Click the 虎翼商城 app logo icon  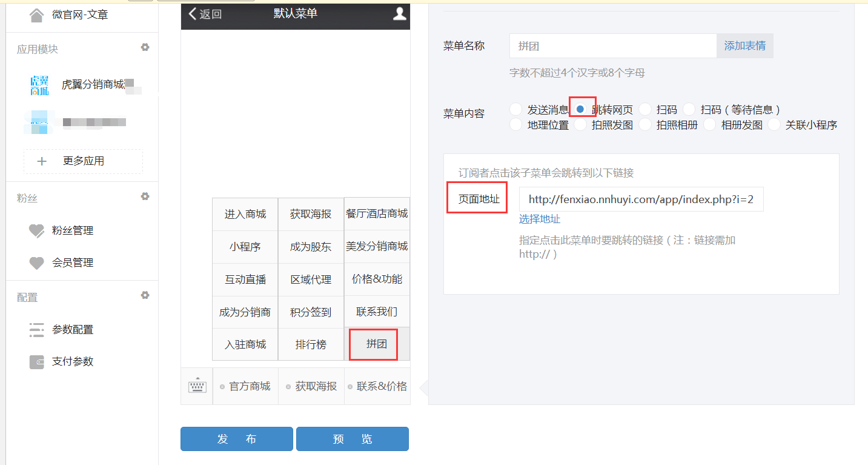39,85
